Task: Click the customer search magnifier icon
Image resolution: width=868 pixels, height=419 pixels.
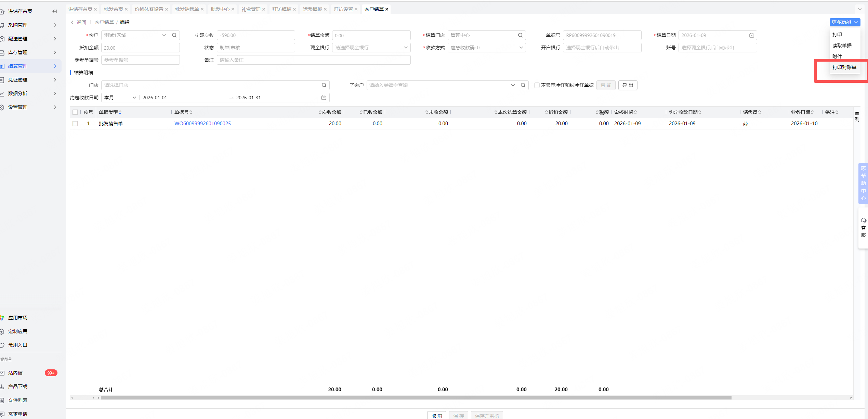Action: [174, 35]
